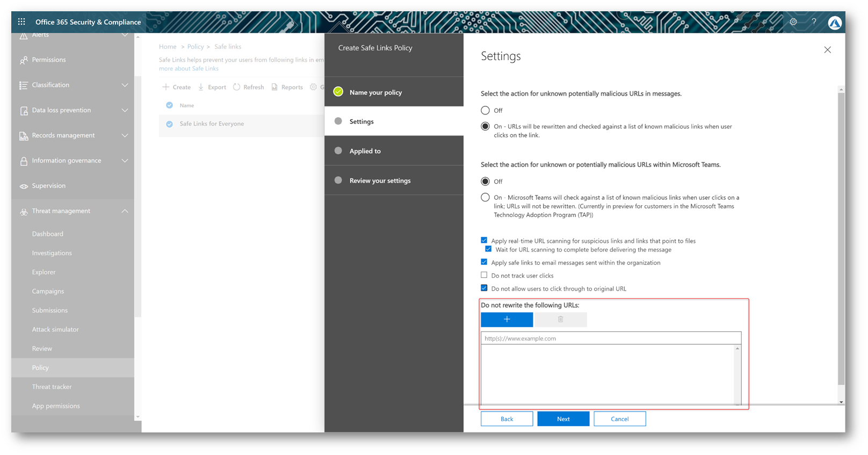Screen dimensions: 868x455
Task: Expand the Classification chevron
Action: click(x=125, y=85)
